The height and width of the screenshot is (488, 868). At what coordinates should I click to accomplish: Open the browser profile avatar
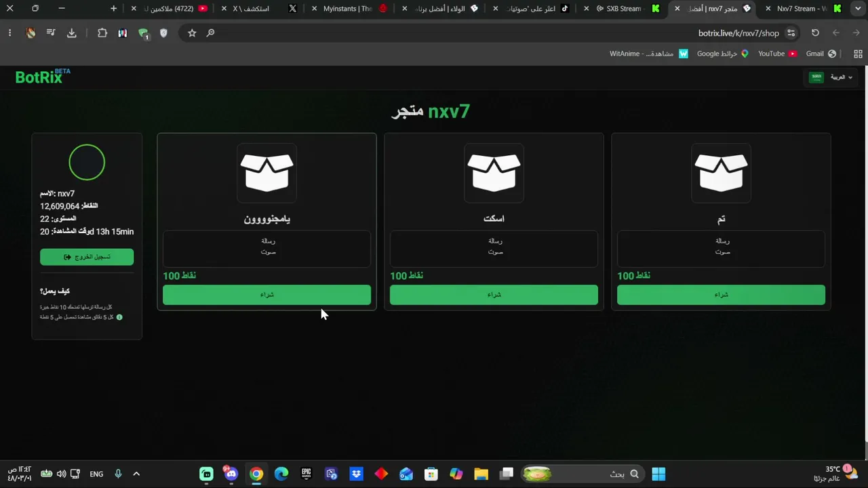point(31,33)
